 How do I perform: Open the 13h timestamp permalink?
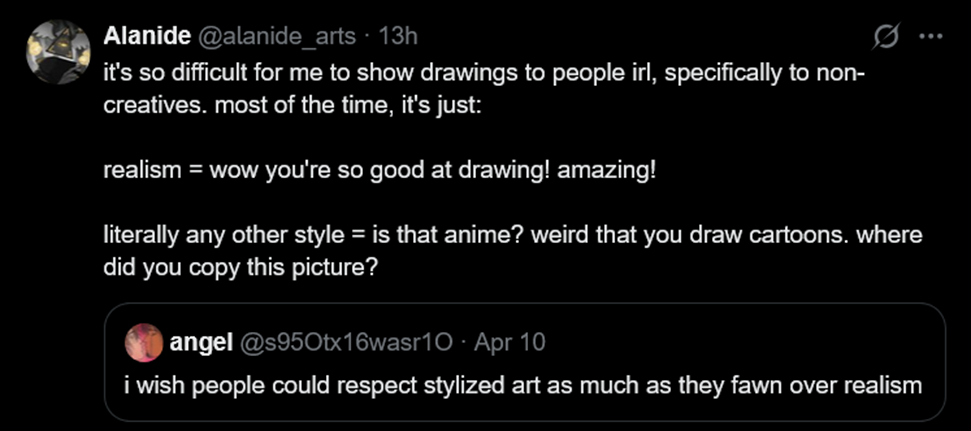pos(399,37)
